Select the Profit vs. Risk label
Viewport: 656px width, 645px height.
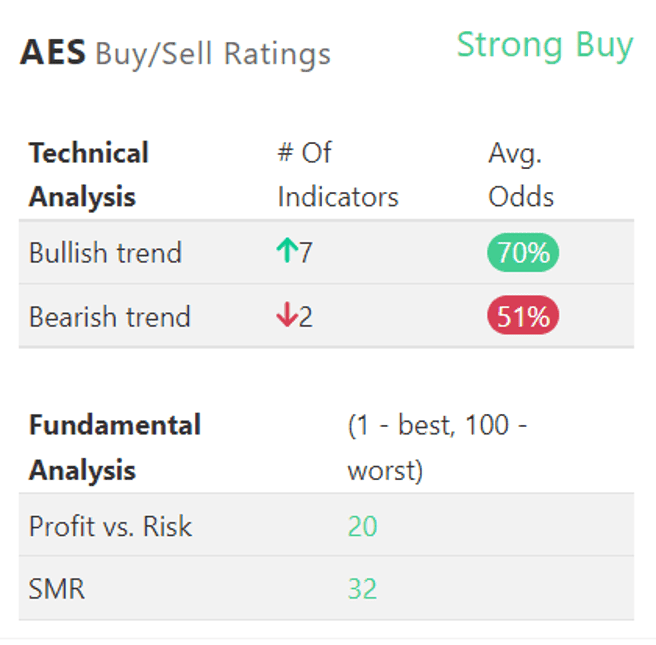[110, 526]
